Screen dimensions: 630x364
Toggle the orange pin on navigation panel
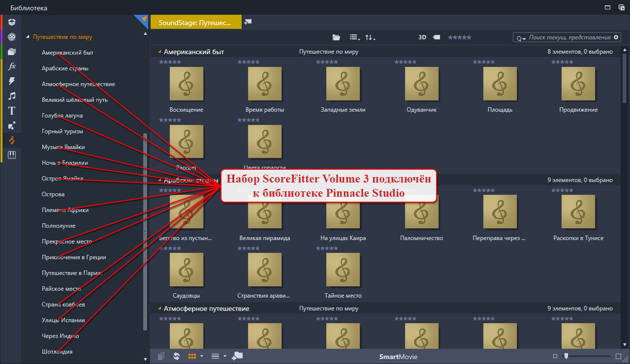[143, 19]
